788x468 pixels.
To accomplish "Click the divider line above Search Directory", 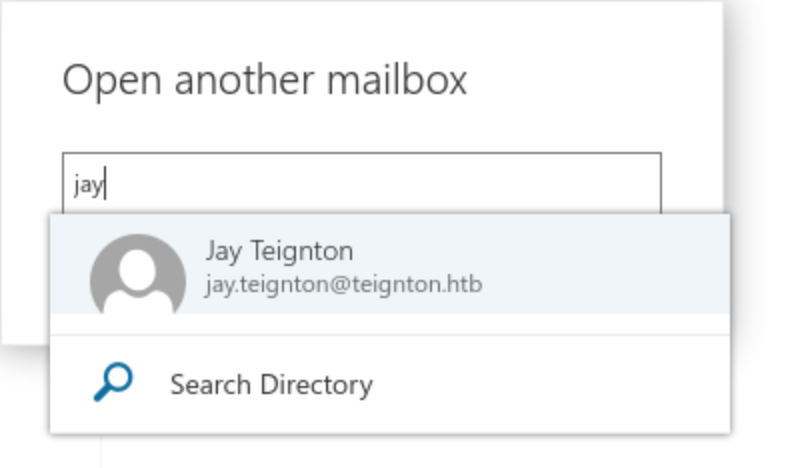I will pos(390,335).
